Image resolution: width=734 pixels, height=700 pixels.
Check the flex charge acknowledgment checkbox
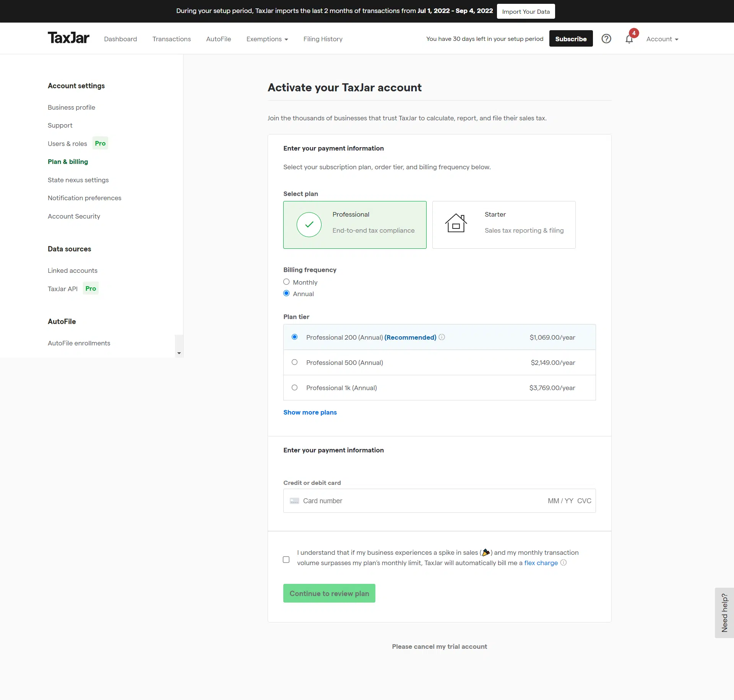[286, 559]
